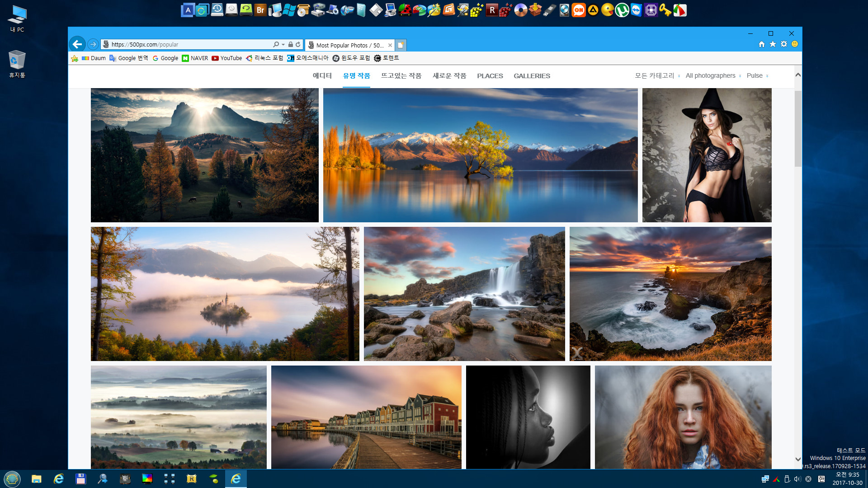Screen dimensions: 868x488
Task: Open the blue A icon in top dock
Action: [188, 10]
